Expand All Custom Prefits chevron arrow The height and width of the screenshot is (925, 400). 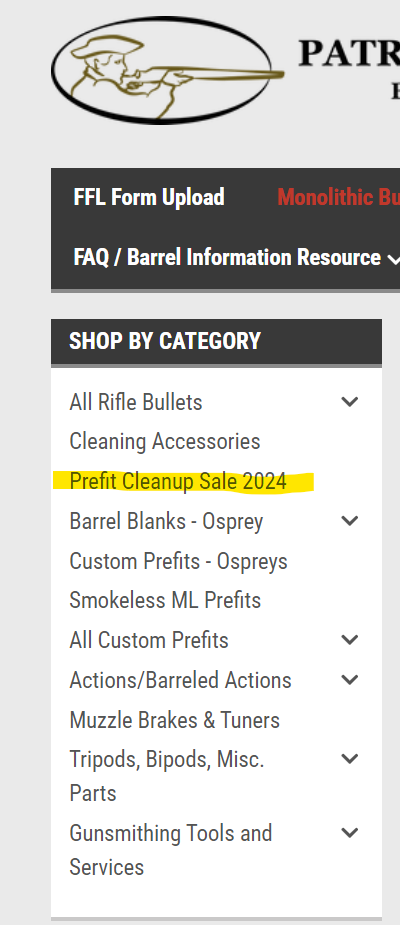tap(350, 639)
